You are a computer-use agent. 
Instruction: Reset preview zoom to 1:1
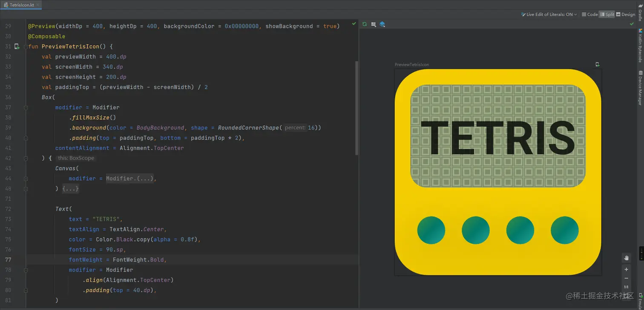pos(626,287)
